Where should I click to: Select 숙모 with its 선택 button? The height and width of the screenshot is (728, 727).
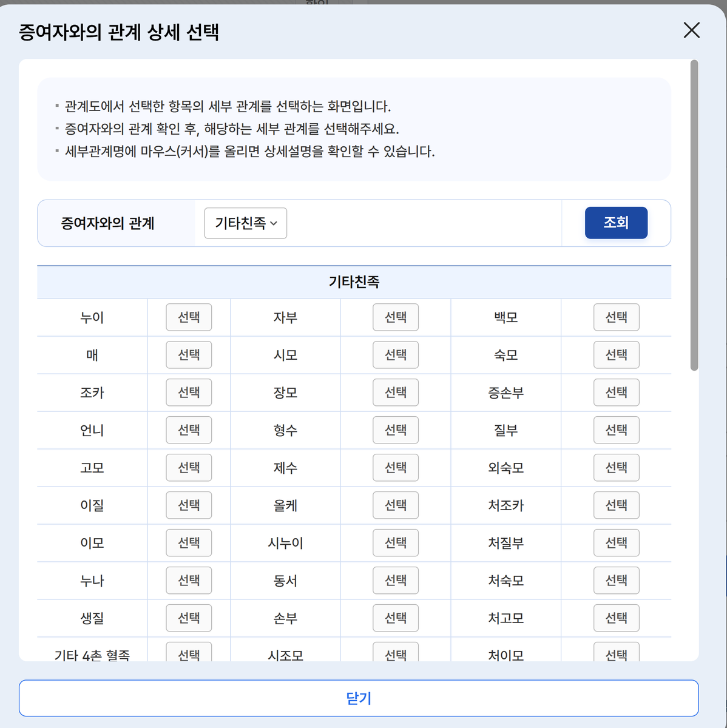point(617,355)
